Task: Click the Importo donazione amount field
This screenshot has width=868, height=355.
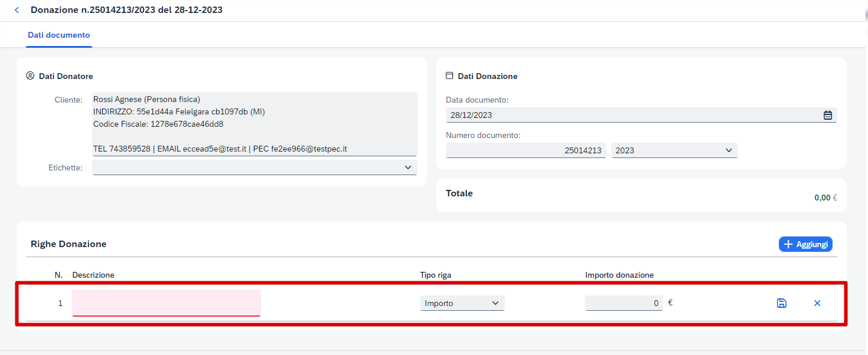Action: (624, 303)
